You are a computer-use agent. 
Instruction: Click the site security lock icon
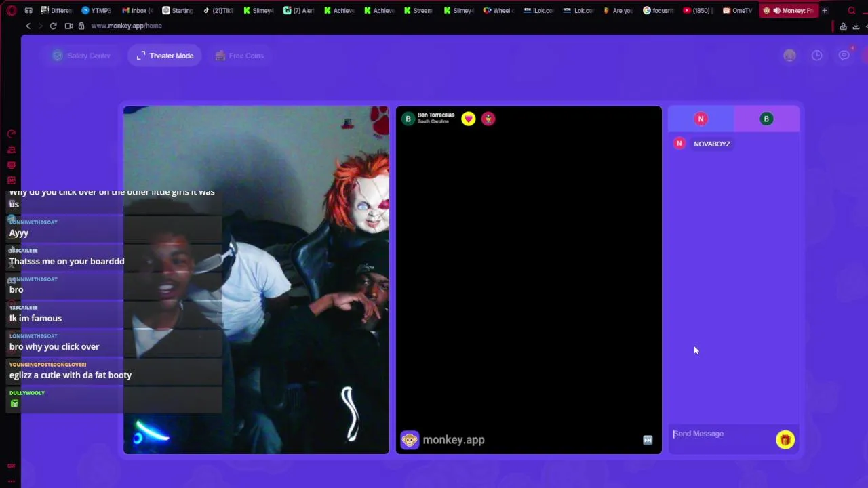pyautogui.click(x=81, y=26)
